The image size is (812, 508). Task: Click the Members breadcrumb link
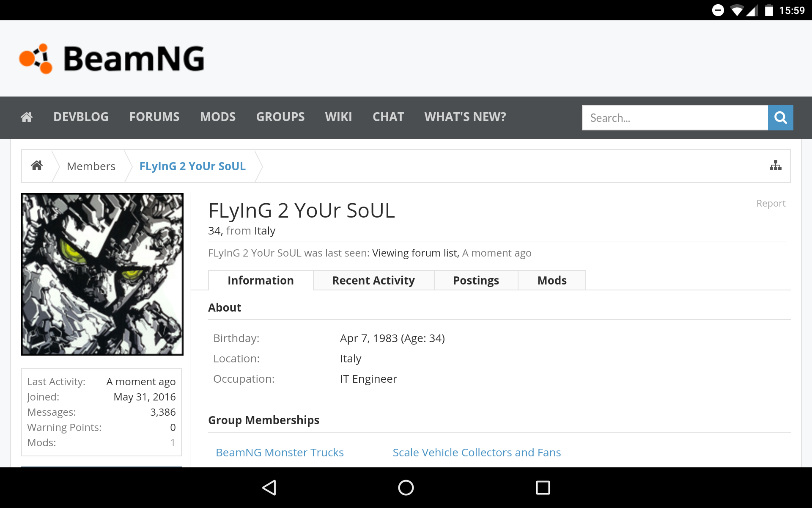(91, 166)
